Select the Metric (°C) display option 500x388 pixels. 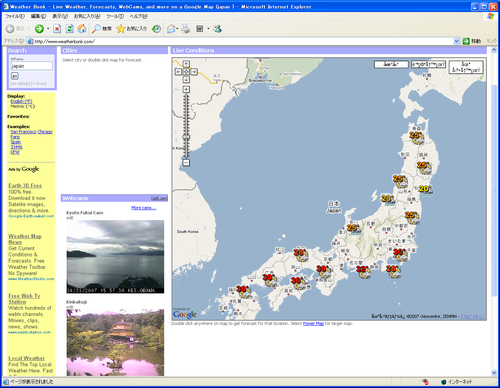[x=23, y=106]
